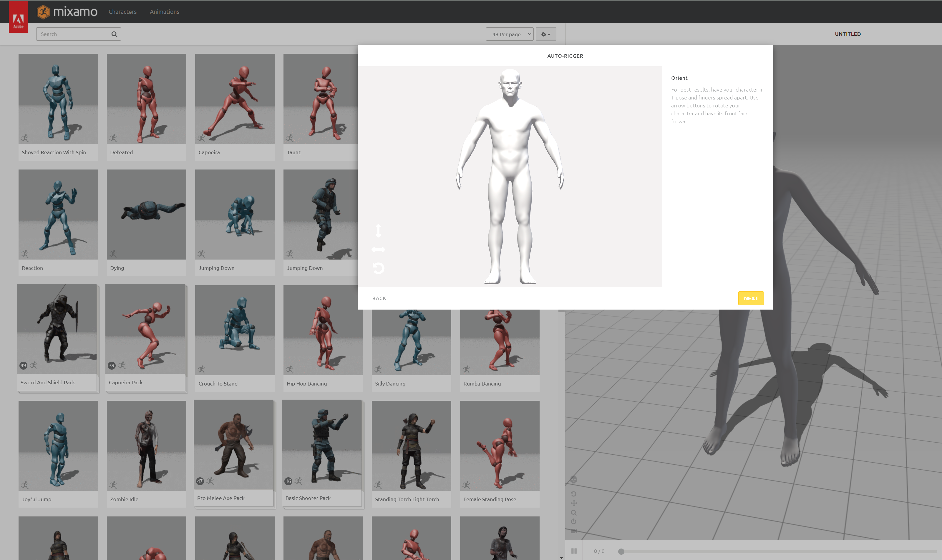
Task: Open Basic Shooter Pack
Action: (x=322, y=453)
